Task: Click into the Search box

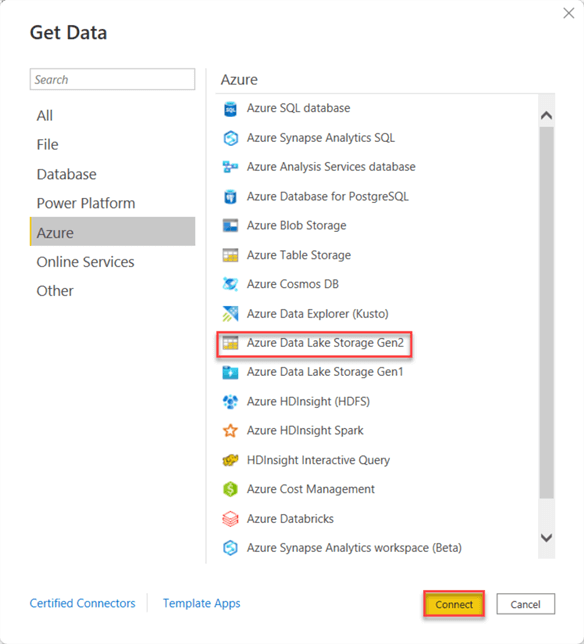Action: pyautogui.click(x=113, y=79)
